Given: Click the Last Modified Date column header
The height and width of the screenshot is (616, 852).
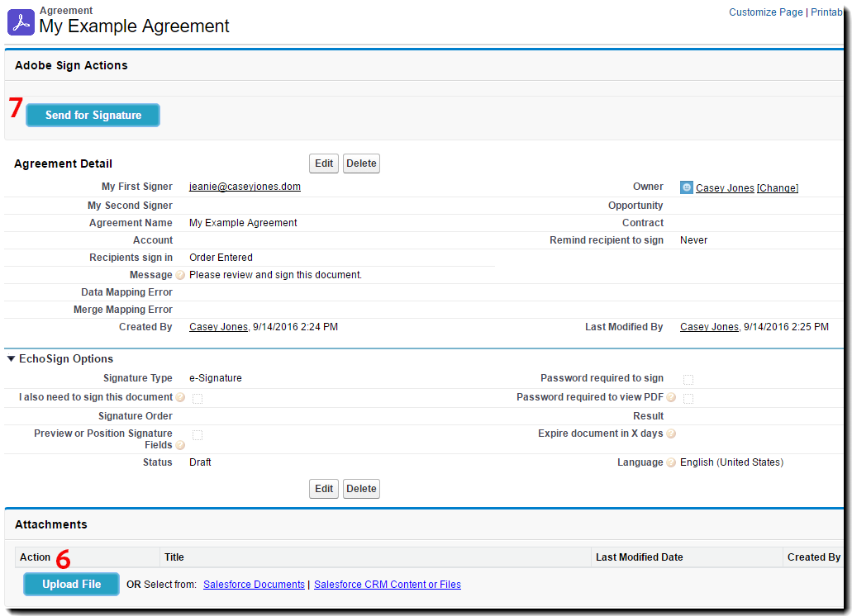Looking at the screenshot, I should click(x=639, y=557).
